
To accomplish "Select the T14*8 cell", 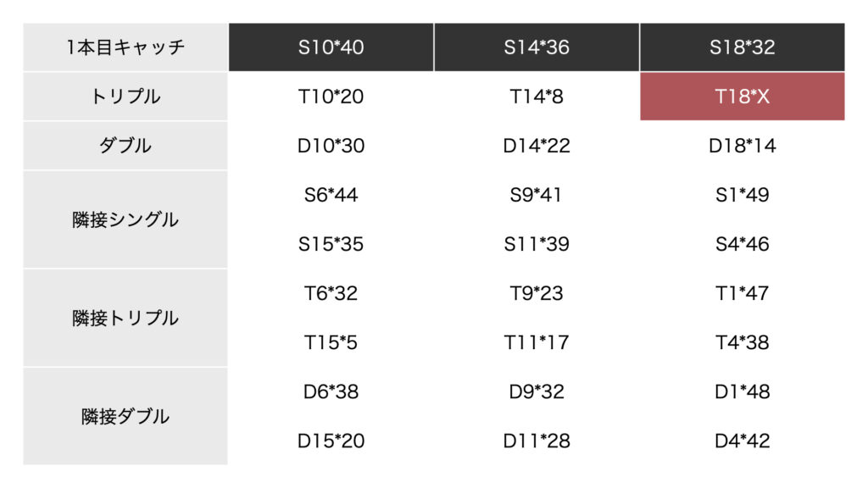I will (537, 97).
